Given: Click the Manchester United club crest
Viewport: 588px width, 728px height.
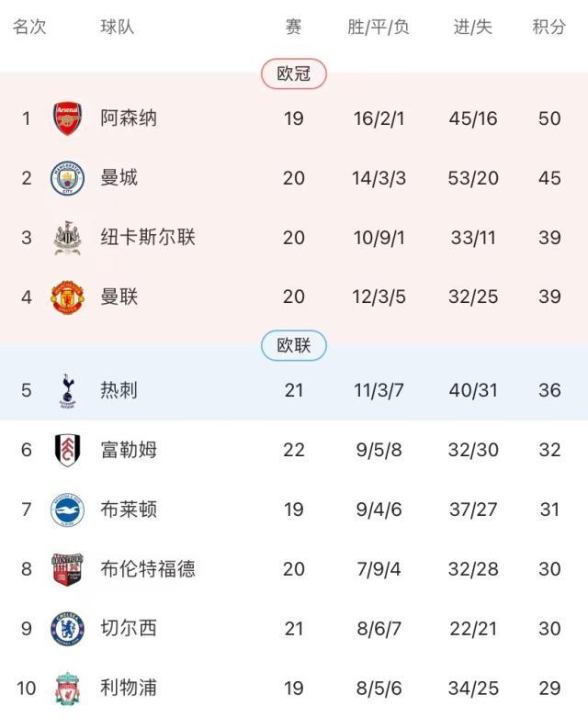Looking at the screenshot, I should (67, 297).
